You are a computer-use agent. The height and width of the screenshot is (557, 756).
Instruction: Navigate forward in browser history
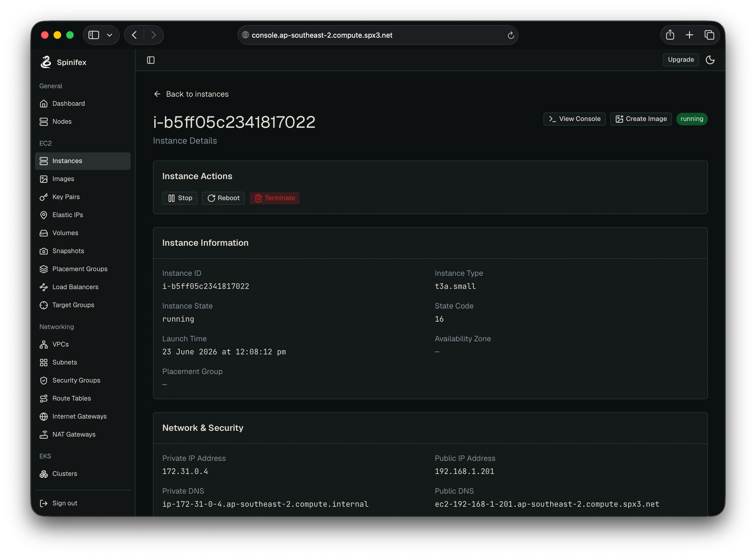click(x=154, y=35)
